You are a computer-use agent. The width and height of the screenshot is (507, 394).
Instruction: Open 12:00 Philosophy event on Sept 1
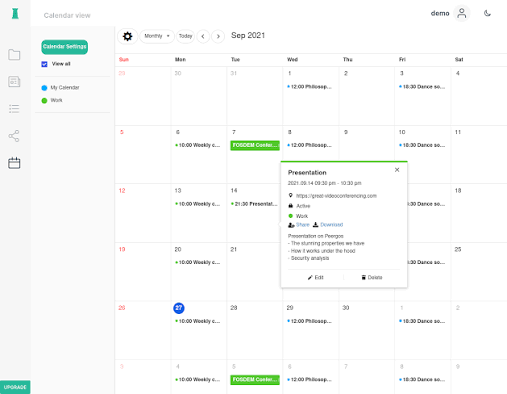pos(311,87)
